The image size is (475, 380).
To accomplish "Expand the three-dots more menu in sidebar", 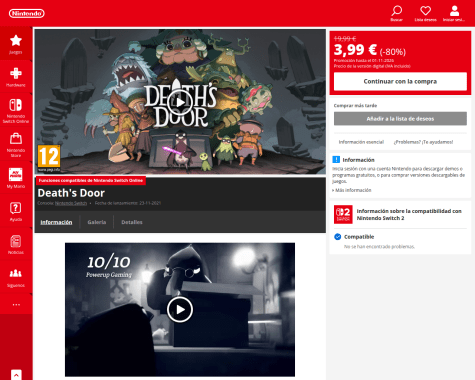I will 16,304.
